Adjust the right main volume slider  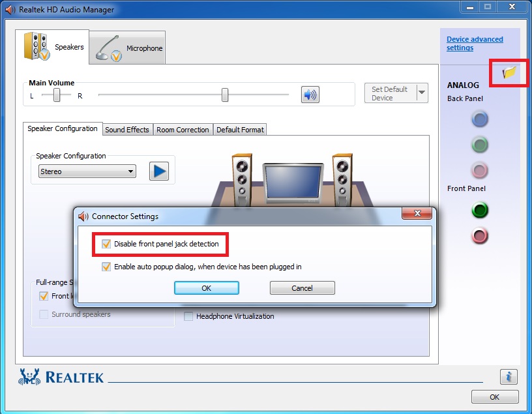pos(224,95)
